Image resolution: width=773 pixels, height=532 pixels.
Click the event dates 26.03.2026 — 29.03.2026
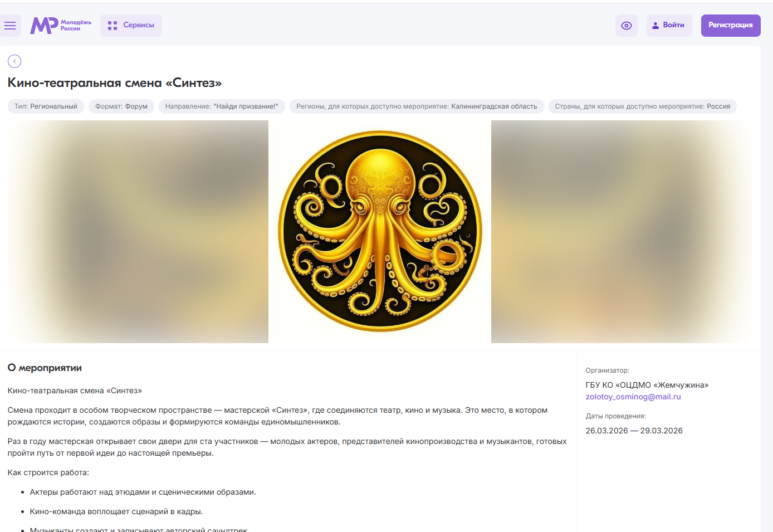click(634, 431)
